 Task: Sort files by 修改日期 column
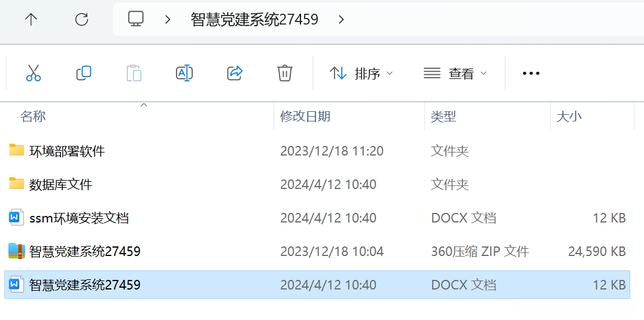305,117
